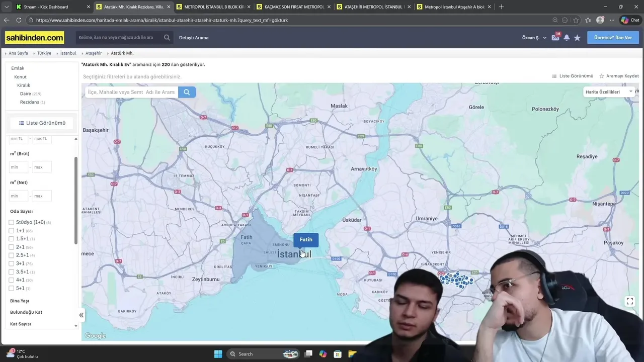Viewport: 644px width, 362px height.
Task: Click the blue Fatih map label
Action: [306, 240]
